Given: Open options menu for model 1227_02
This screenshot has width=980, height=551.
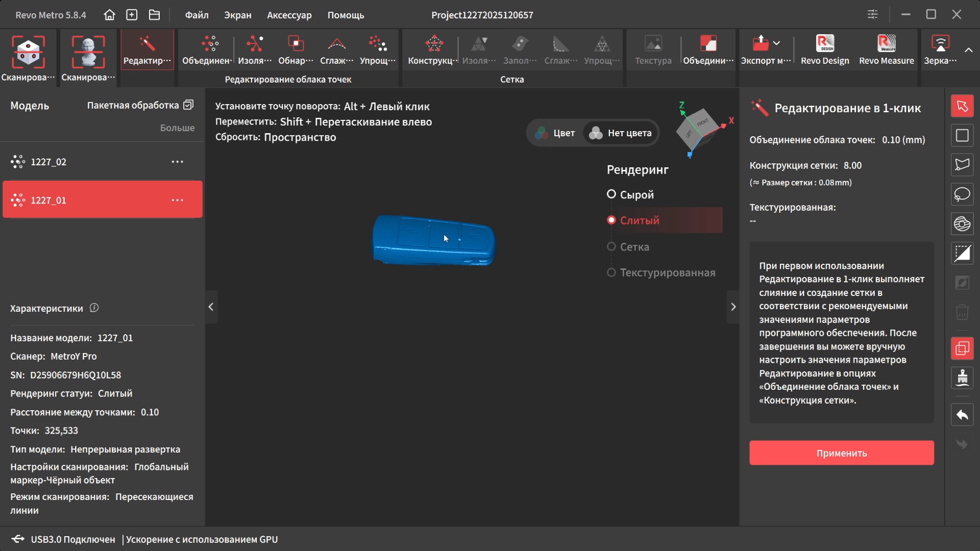Looking at the screenshot, I should click(x=177, y=162).
